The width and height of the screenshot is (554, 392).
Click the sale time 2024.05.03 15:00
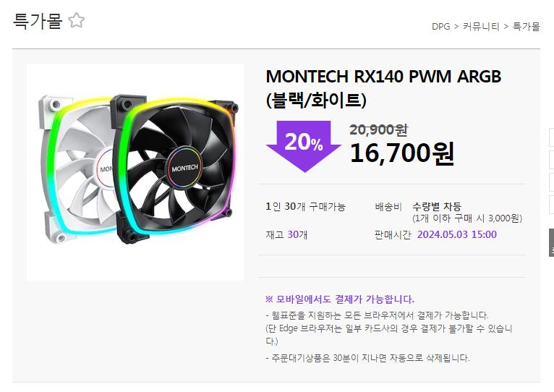pyautogui.click(x=457, y=234)
